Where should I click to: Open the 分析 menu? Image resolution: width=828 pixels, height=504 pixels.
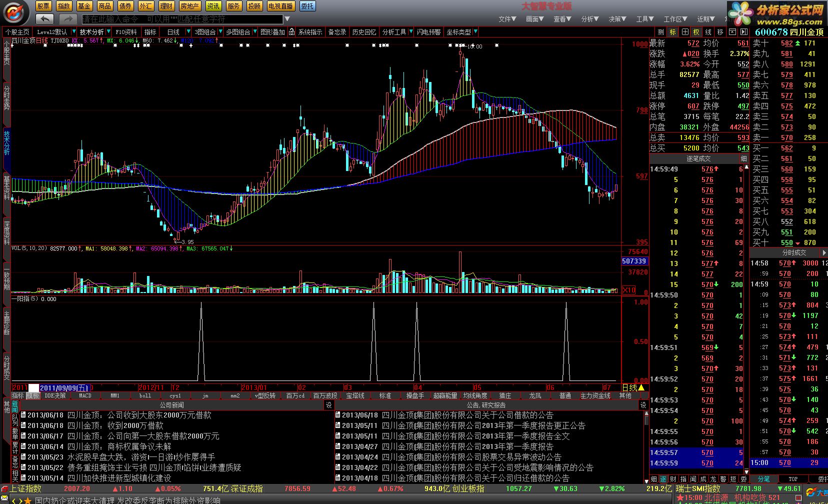coord(590,19)
